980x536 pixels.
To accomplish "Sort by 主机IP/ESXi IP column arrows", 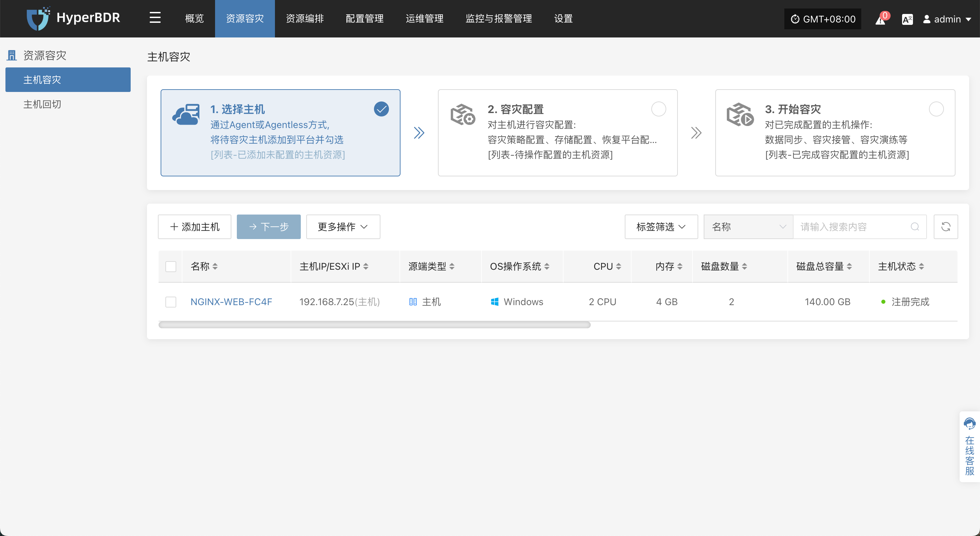I will (x=365, y=267).
